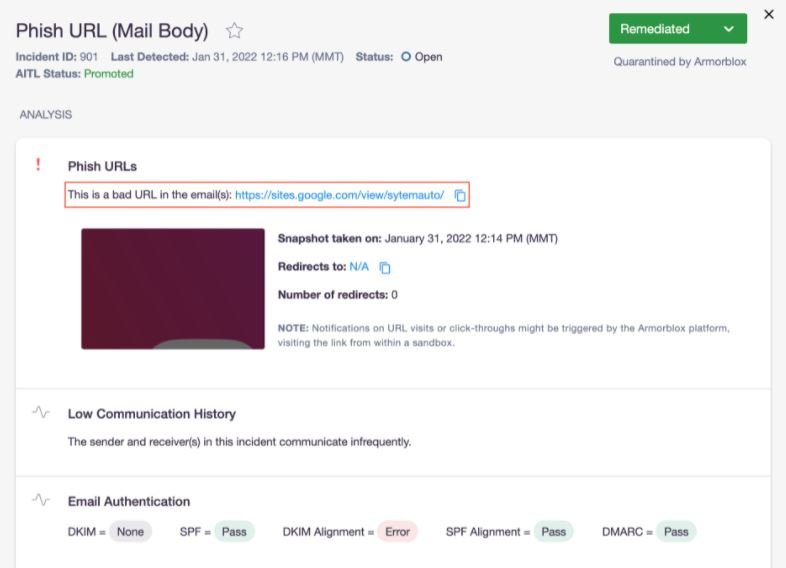Click the SPF Pass badge
Viewport: 786px width, 568px height.
pyautogui.click(x=234, y=531)
